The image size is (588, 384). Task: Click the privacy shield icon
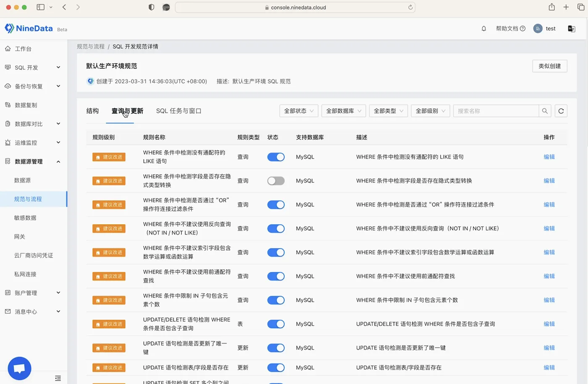click(152, 7)
